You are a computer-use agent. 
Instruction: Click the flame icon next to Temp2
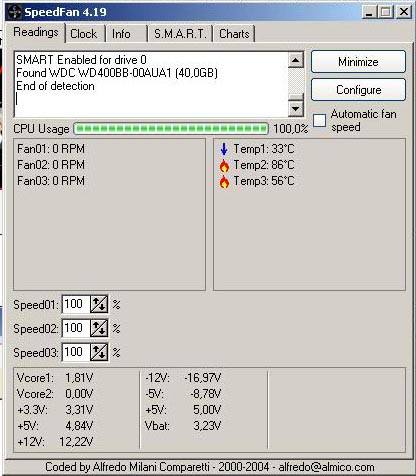[x=224, y=165]
